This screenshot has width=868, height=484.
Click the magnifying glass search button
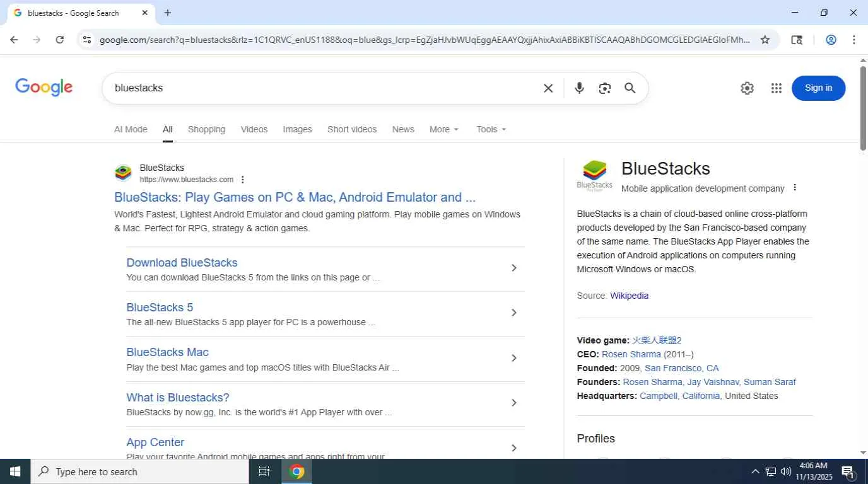tap(630, 88)
